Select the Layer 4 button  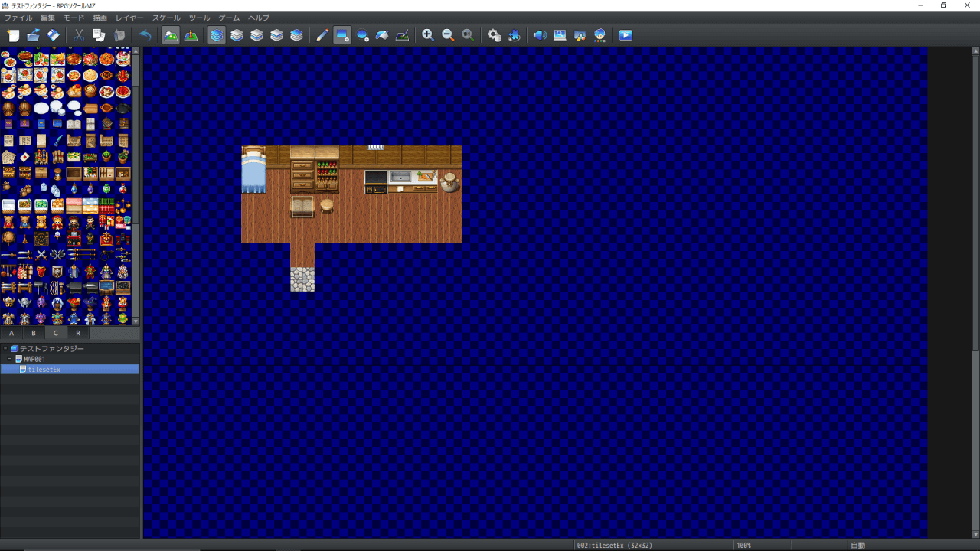pyautogui.click(x=296, y=35)
